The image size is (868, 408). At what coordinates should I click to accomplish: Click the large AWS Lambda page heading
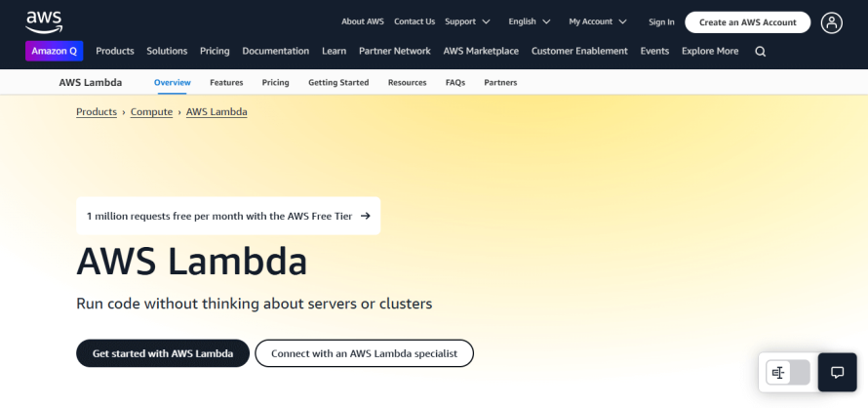191,261
